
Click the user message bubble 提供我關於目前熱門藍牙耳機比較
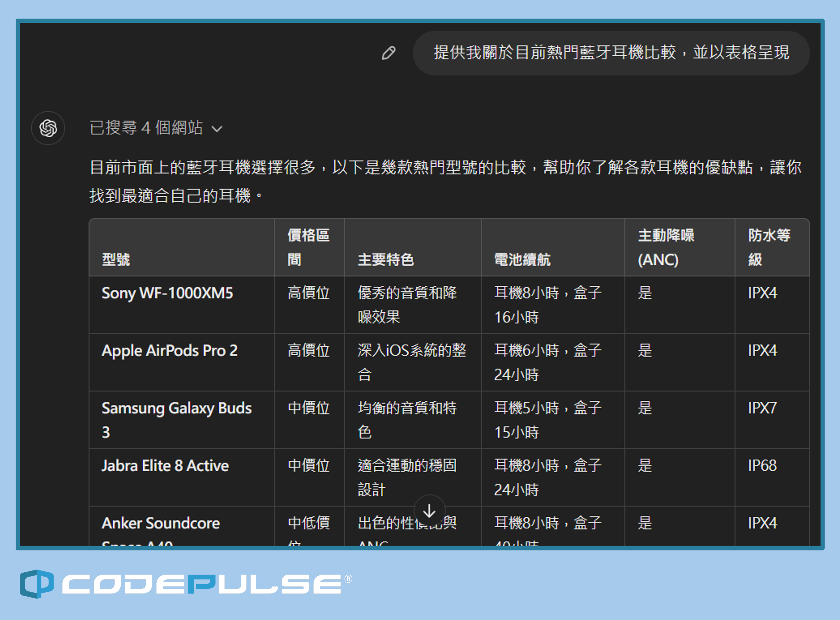click(x=611, y=53)
